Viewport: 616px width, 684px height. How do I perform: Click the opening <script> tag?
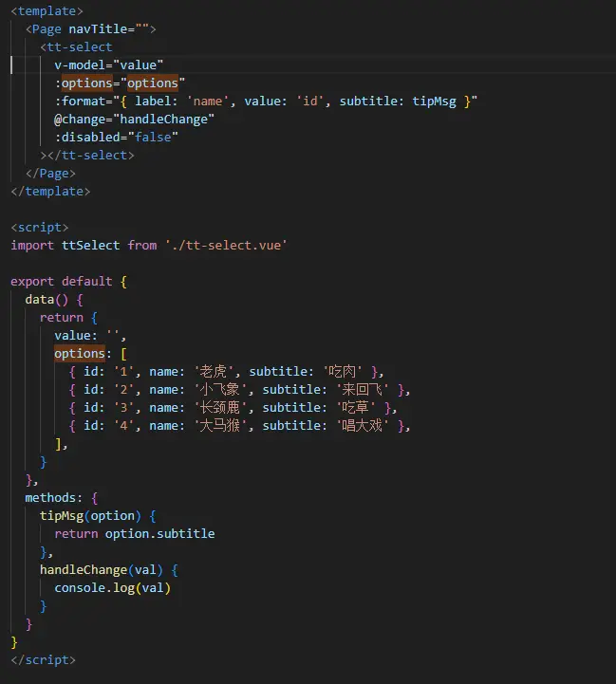tap(39, 228)
